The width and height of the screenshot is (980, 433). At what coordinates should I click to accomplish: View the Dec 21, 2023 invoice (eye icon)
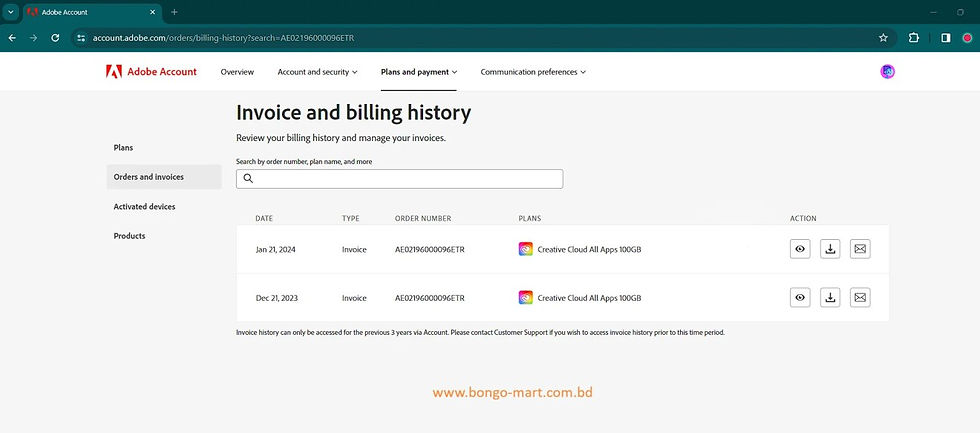(800, 297)
